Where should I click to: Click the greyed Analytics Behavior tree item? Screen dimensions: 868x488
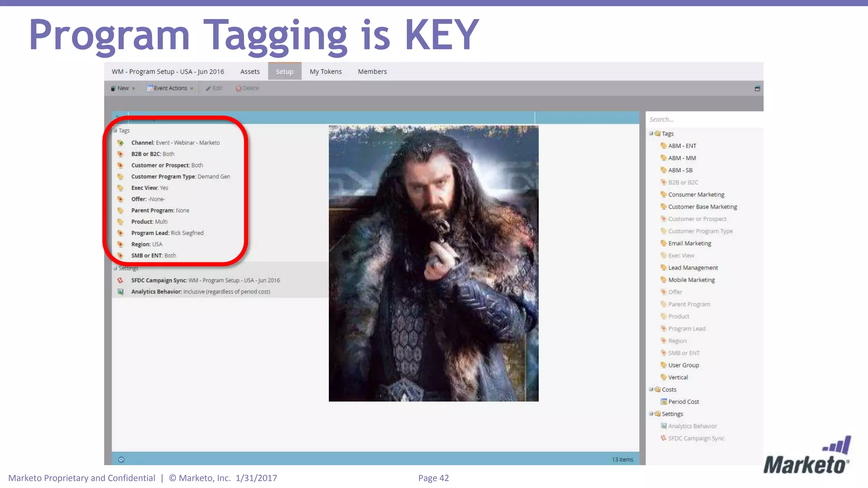(x=693, y=426)
